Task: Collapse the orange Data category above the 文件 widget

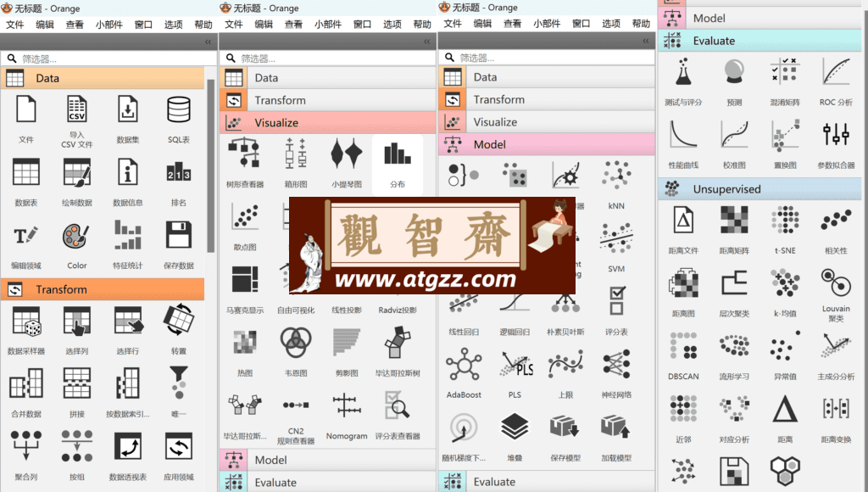Action: (x=103, y=78)
